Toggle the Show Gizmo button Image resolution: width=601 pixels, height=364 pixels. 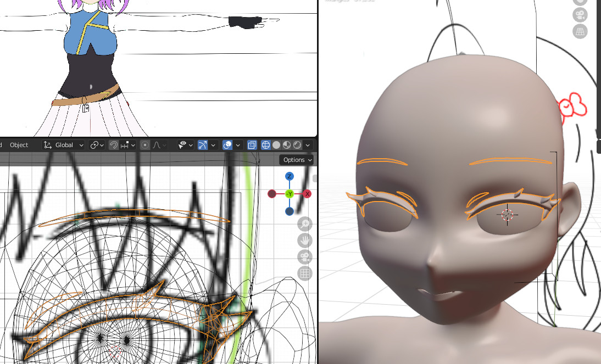point(202,145)
